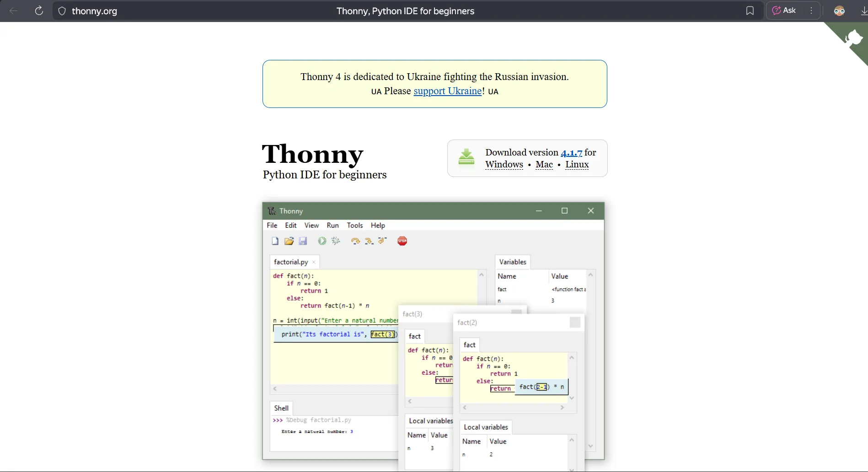Bookmark this page with the bookmark icon
This screenshot has width=868, height=472.
pos(750,11)
